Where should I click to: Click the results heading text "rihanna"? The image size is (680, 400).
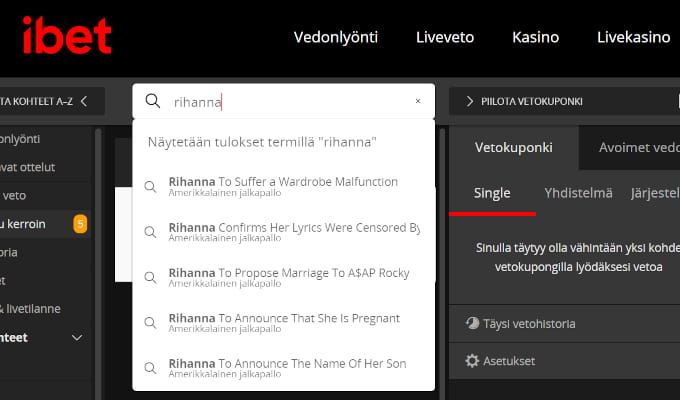[349, 142]
